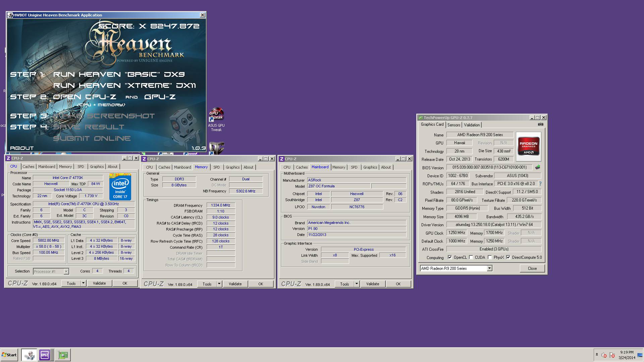Select the CPU-Z taskbar button
The height and width of the screenshot is (362, 644).
45,355
